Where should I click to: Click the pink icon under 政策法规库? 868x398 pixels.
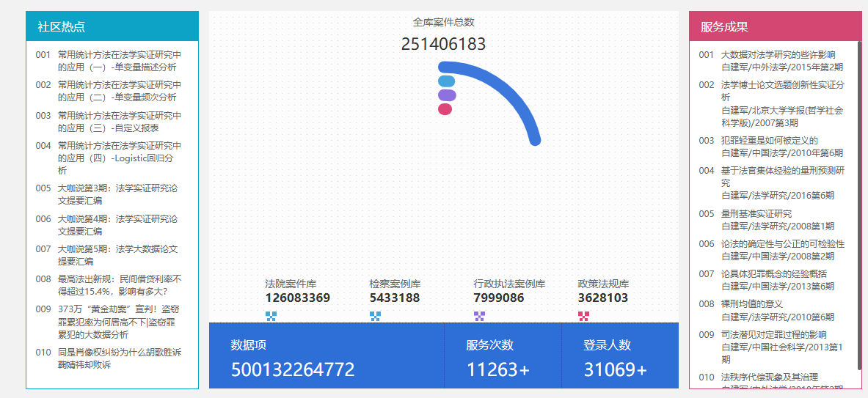(x=583, y=316)
